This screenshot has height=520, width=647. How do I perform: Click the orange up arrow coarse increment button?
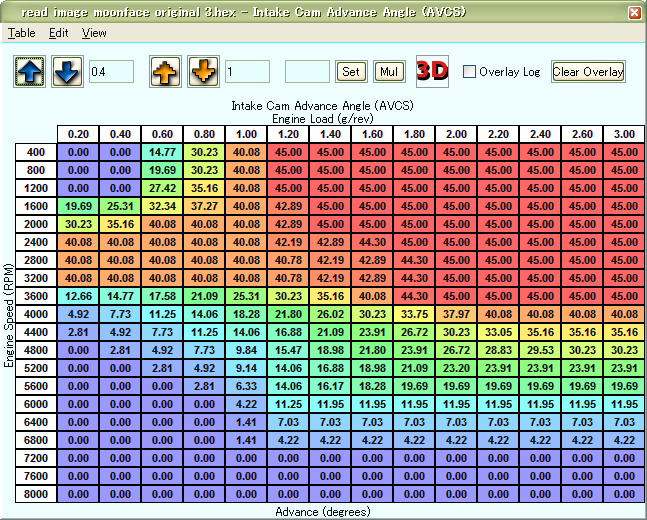point(165,72)
